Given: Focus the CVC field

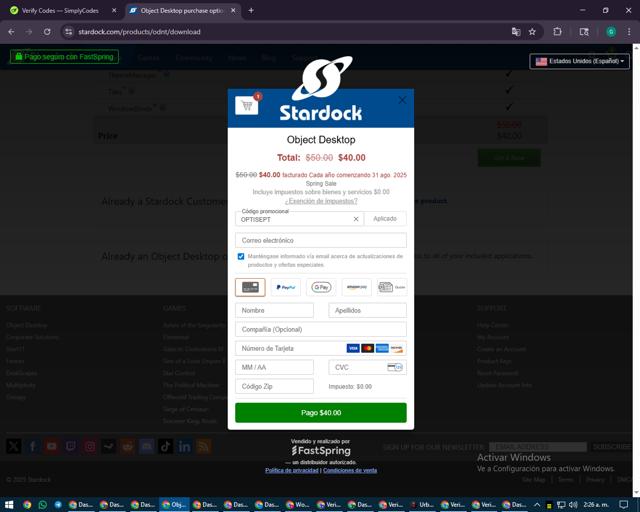Looking at the screenshot, I should point(367,367).
